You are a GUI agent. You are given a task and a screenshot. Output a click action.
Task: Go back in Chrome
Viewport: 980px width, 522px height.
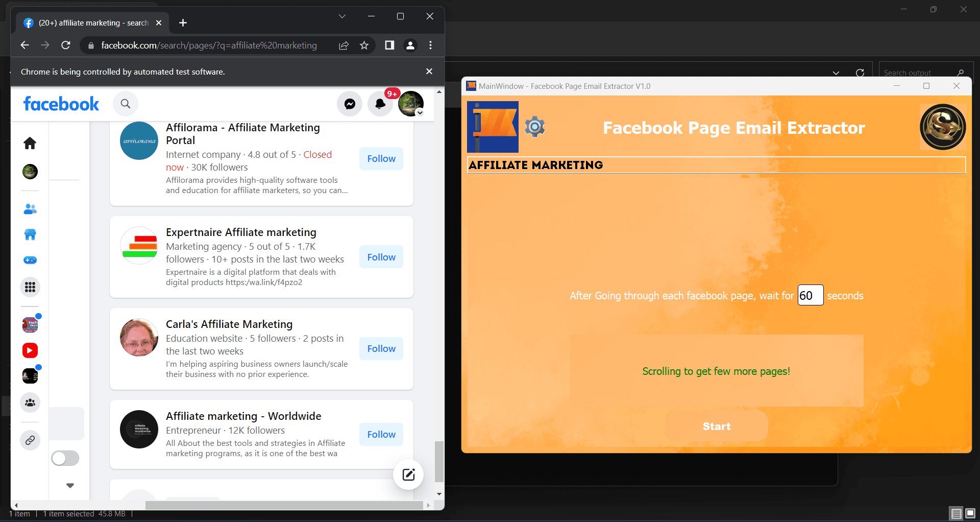click(24, 45)
